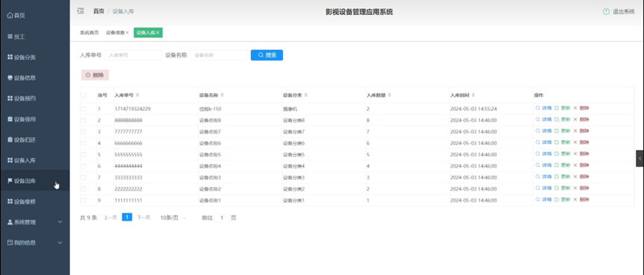Viewport: 644px width, 275px height.
Task: View 详情 for entry 7777777777
Action: 543,131
